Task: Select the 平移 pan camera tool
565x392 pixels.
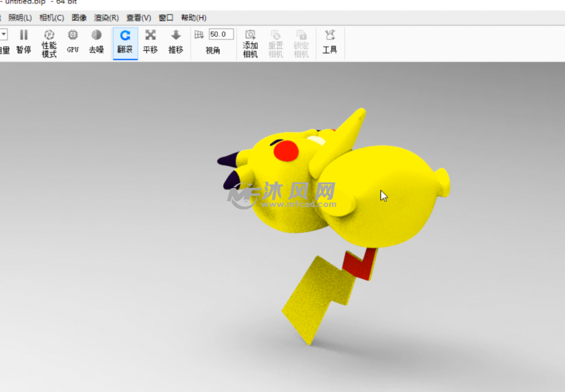Action: coord(150,43)
